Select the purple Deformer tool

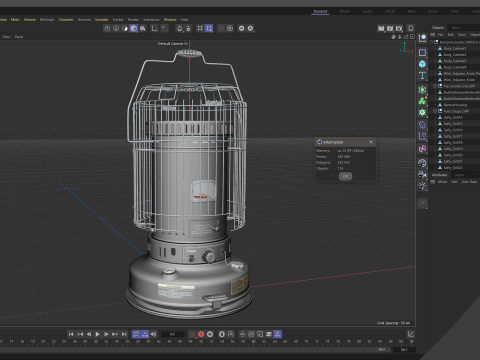422,125
